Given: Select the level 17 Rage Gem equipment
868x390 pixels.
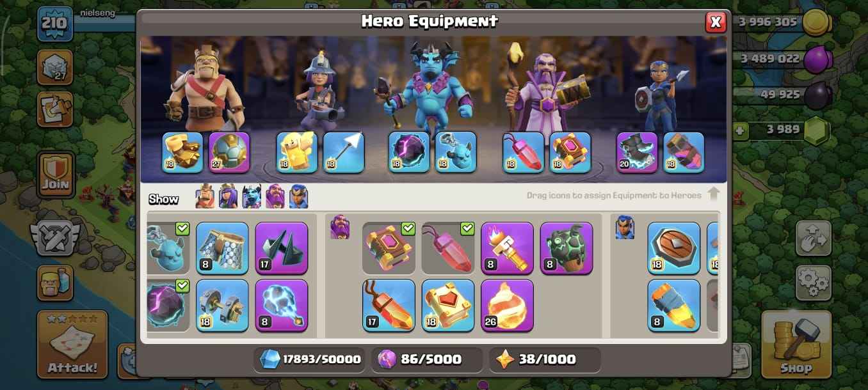Looking at the screenshot, I should (x=389, y=306).
